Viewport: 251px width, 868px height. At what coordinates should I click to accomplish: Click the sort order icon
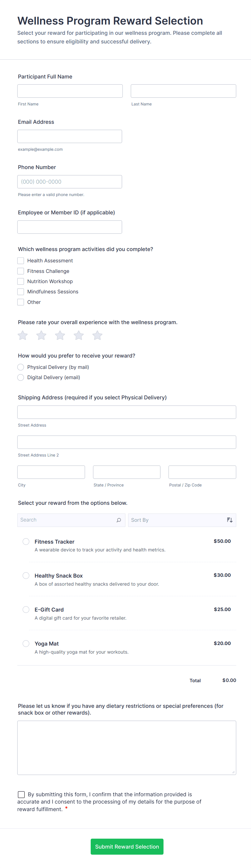click(230, 520)
